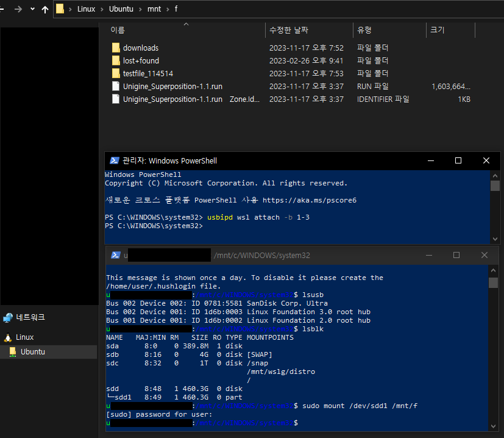The width and height of the screenshot is (504, 438).
Task: Open the recent locations dropdown chevron
Action: (x=32, y=9)
